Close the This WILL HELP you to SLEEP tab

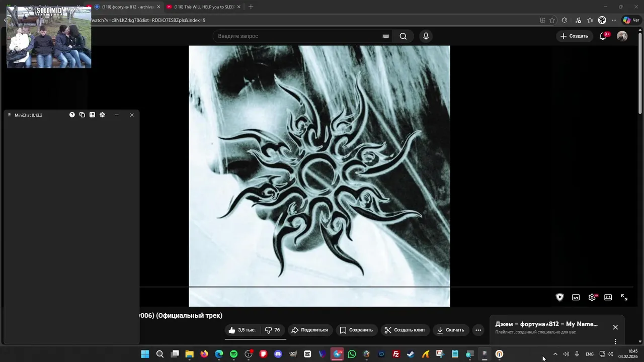coord(238,7)
